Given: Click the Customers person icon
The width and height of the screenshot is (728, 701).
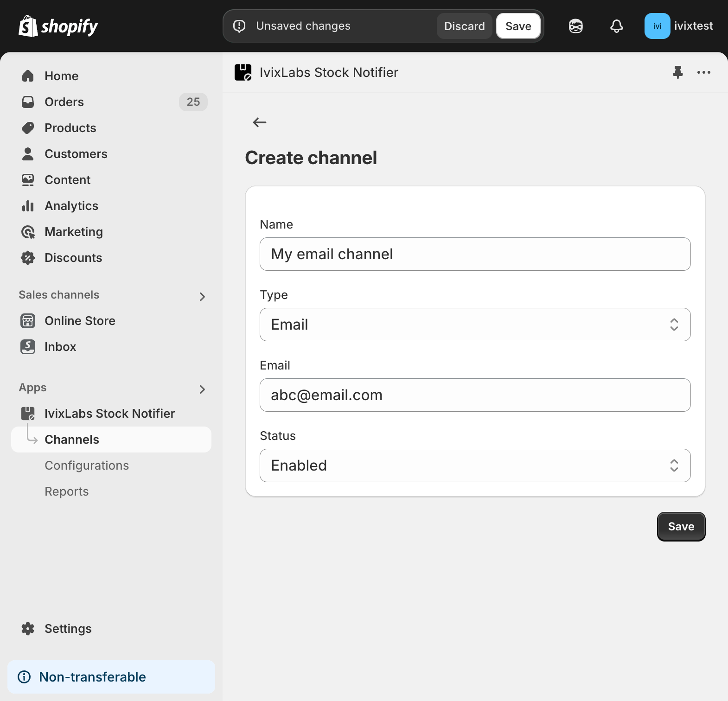Looking at the screenshot, I should tap(28, 154).
